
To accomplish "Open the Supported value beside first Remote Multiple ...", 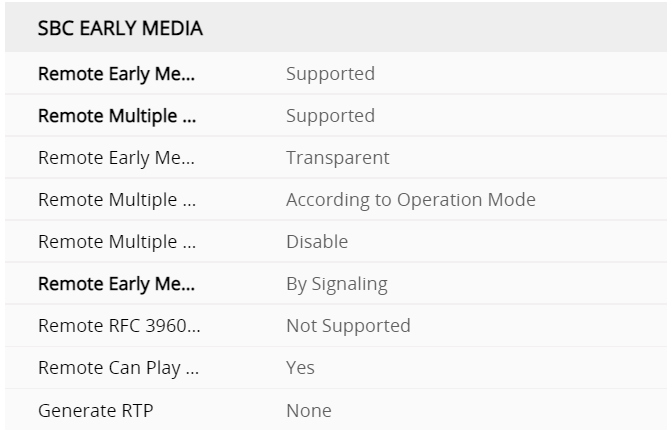I will tap(330, 116).
